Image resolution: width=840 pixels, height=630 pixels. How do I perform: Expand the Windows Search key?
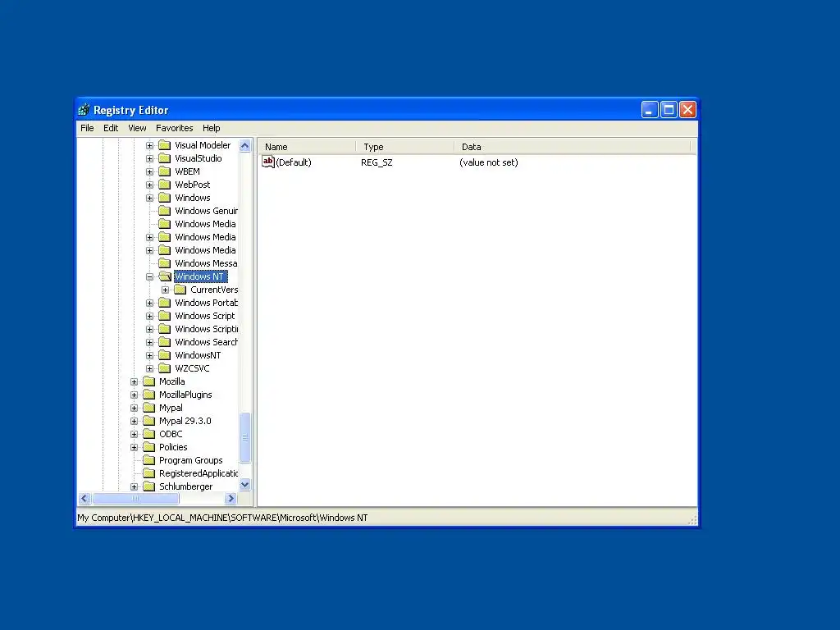(x=150, y=342)
